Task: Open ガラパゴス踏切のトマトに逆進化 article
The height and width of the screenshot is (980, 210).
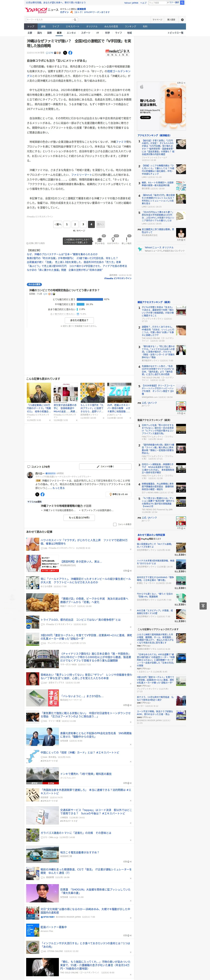Action: coord(76,833)
